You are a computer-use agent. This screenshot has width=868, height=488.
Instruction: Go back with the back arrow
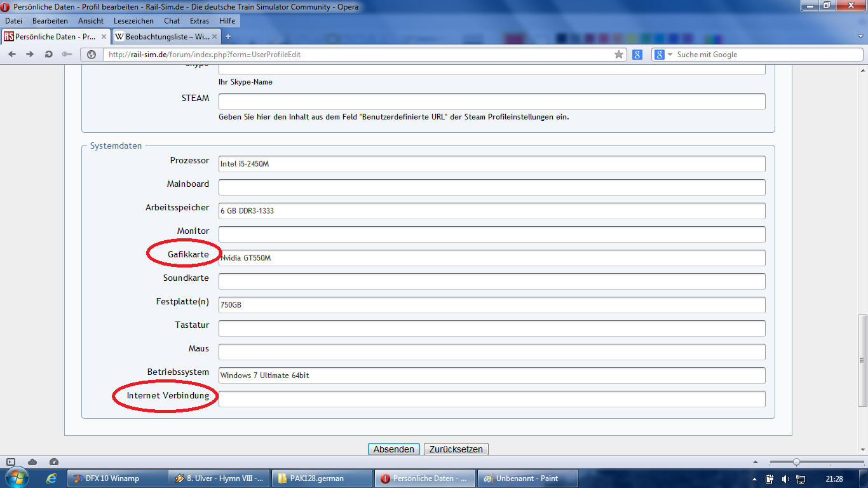(x=12, y=55)
